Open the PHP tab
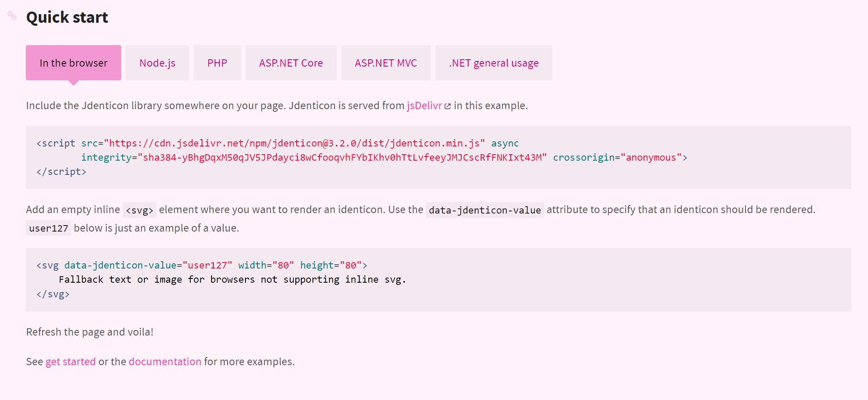 point(217,63)
